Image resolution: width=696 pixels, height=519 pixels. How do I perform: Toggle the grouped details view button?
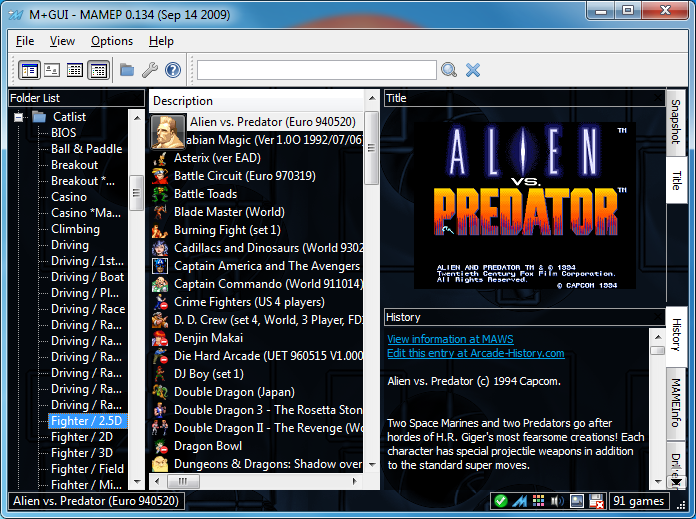coord(98,70)
